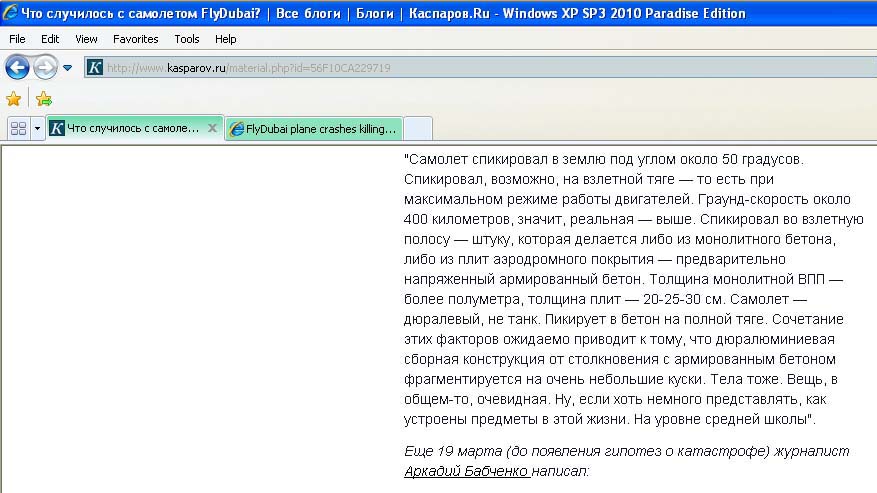Close the 'Что случилось с самоле…' tab
Viewport: 877px width, 493px height.
point(212,128)
